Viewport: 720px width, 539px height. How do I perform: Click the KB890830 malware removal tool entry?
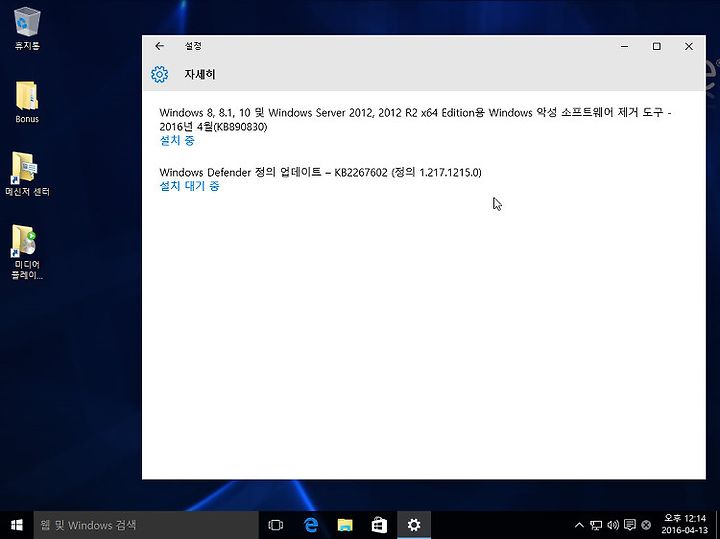pyautogui.click(x=415, y=119)
